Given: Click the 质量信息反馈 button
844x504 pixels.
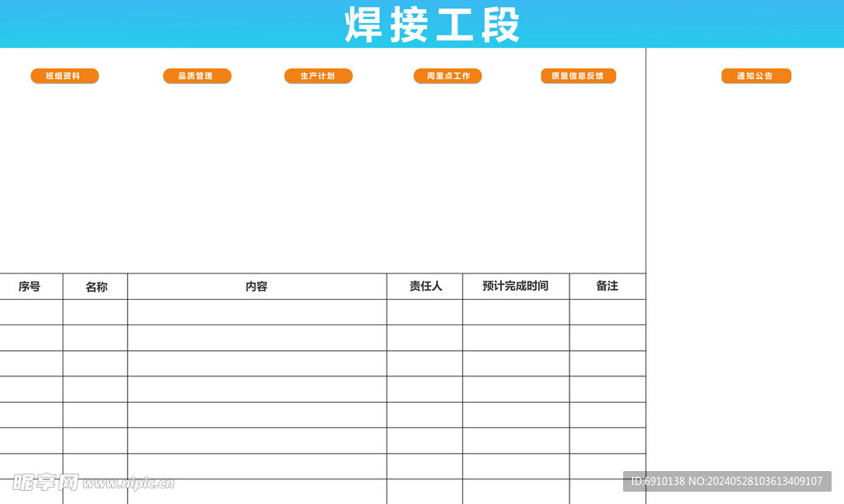Looking at the screenshot, I should click(578, 76).
